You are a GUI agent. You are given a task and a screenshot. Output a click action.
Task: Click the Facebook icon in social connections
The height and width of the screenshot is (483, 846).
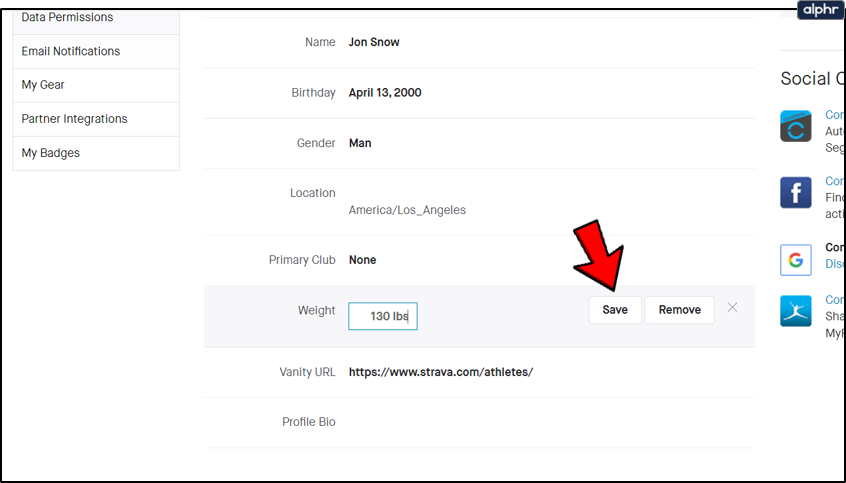pyautogui.click(x=796, y=192)
